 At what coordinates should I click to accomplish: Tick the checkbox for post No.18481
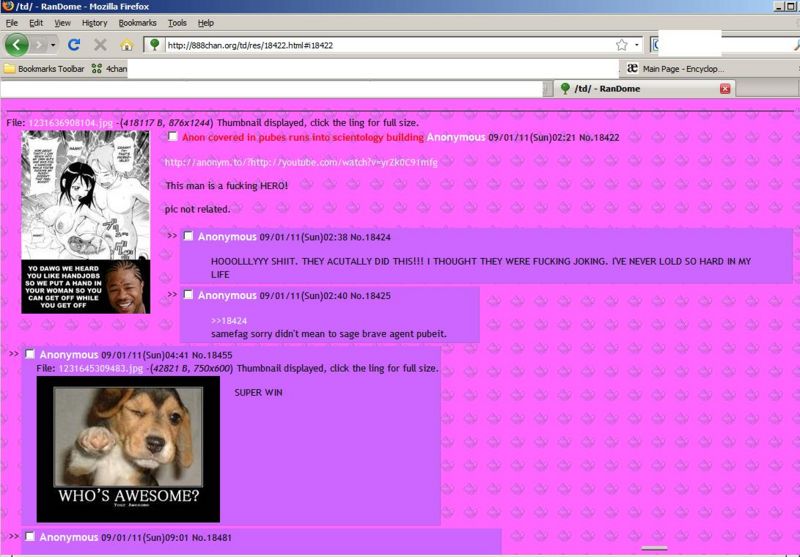click(30, 537)
